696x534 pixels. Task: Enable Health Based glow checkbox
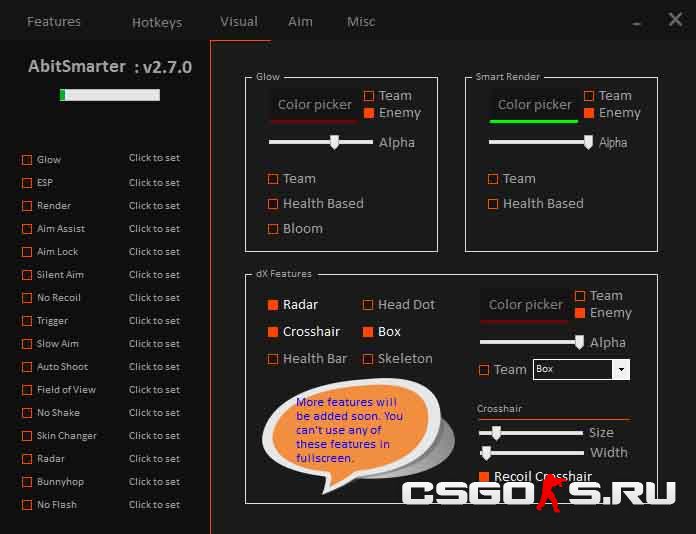coord(273,204)
